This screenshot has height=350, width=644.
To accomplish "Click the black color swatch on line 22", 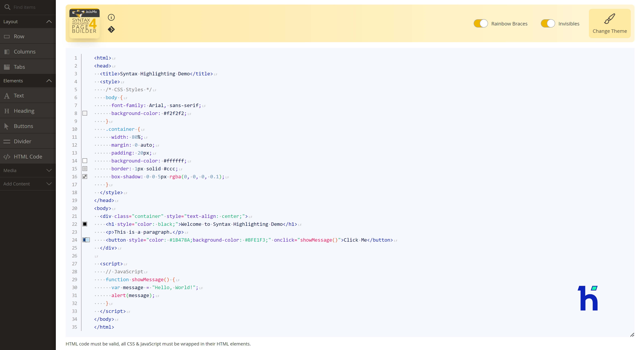I will click(85, 224).
